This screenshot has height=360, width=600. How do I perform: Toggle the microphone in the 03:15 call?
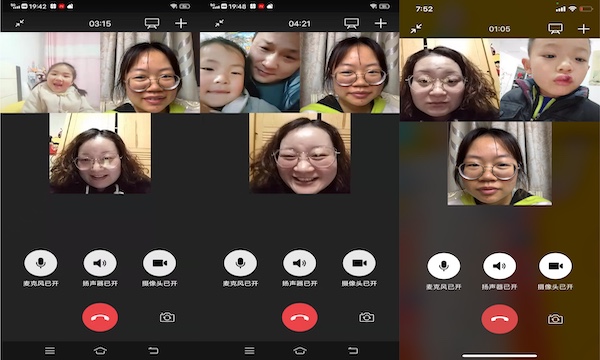coord(41,263)
